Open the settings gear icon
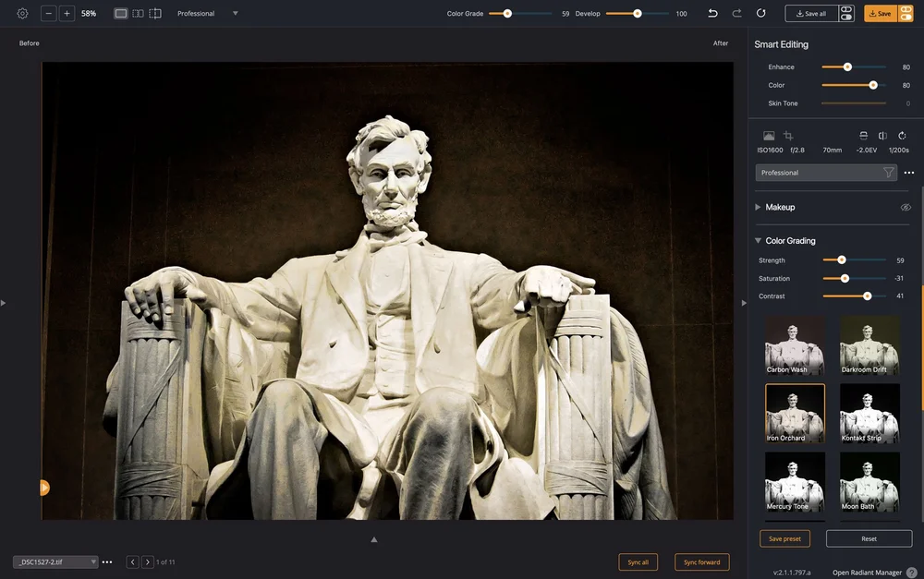Image resolution: width=924 pixels, height=579 pixels. (22, 13)
